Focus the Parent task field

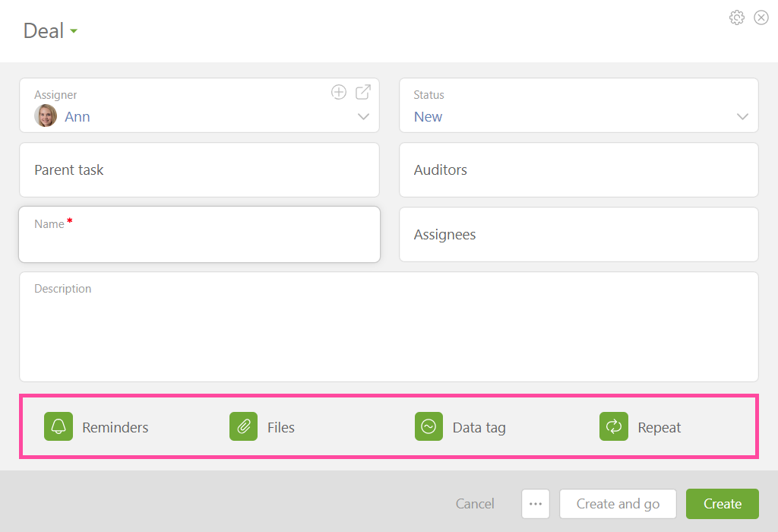(200, 169)
